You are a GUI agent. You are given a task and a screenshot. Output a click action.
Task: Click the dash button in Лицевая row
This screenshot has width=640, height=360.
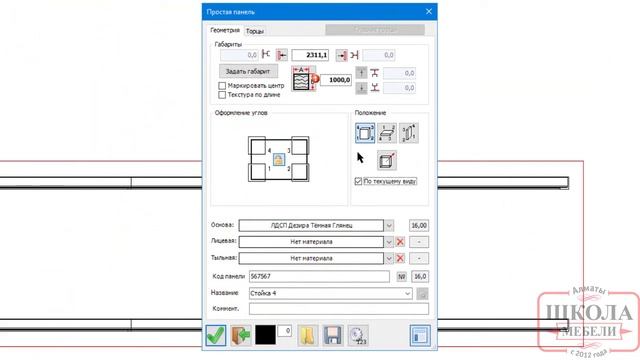pos(419,242)
